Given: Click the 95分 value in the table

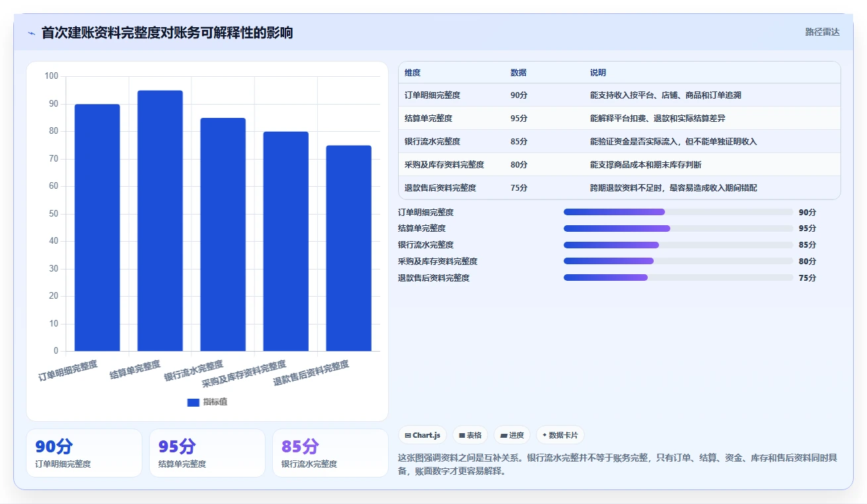Looking at the screenshot, I should (x=519, y=119).
